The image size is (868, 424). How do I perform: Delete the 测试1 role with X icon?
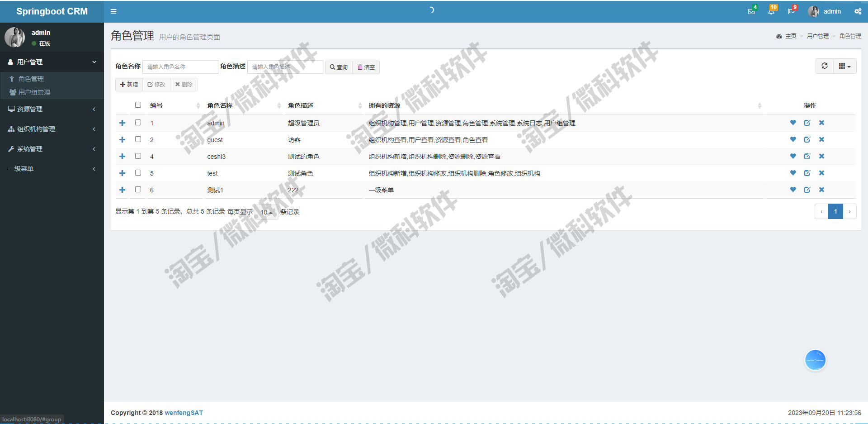(x=821, y=190)
